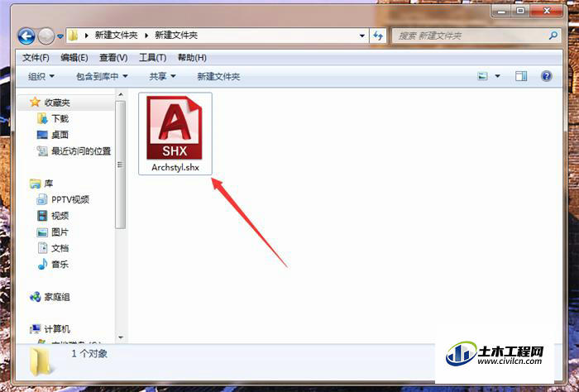This screenshot has height=392, width=579.
Task: Click the PPTV视频 icon
Action: tap(42, 199)
